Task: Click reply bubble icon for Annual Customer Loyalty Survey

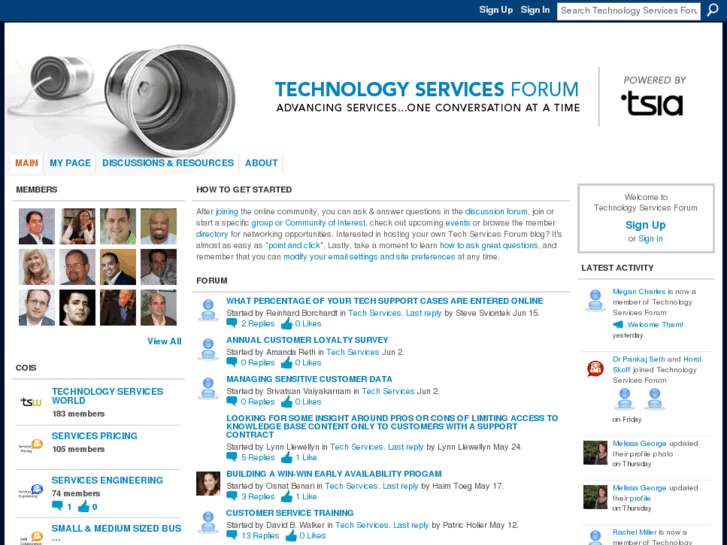Action: pyautogui.click(x=232, y=362)
